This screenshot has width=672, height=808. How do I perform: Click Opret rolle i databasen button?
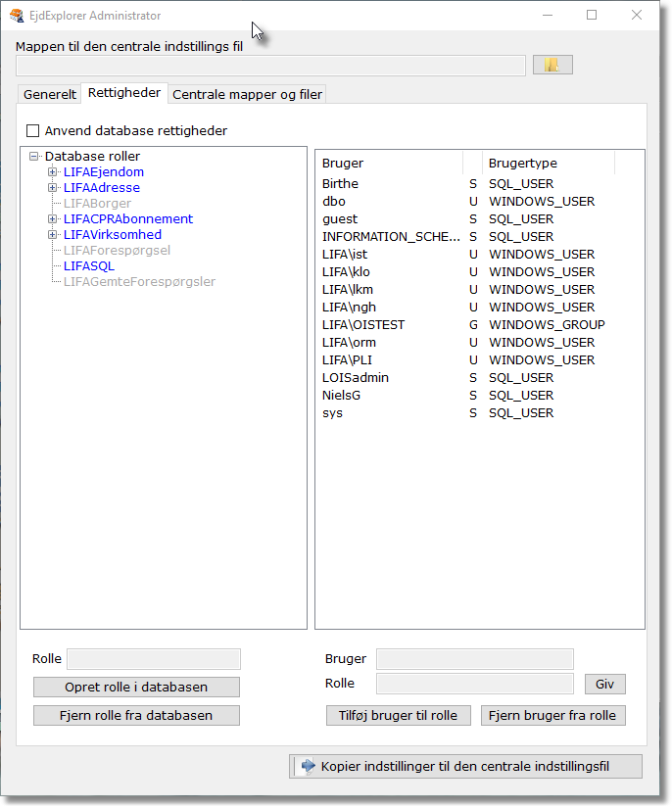point(136,687)
